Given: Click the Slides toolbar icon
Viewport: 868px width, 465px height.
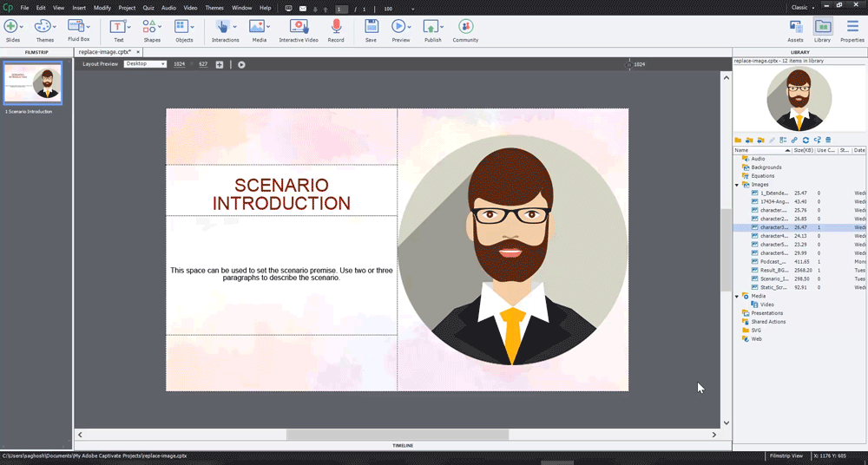Looking at the screenshot, I should 10,26.
